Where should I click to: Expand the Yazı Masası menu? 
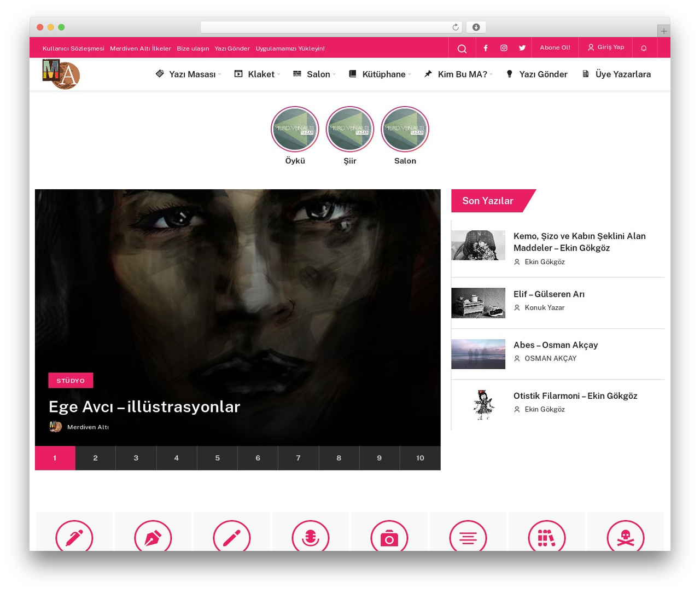tap(189, 74)
